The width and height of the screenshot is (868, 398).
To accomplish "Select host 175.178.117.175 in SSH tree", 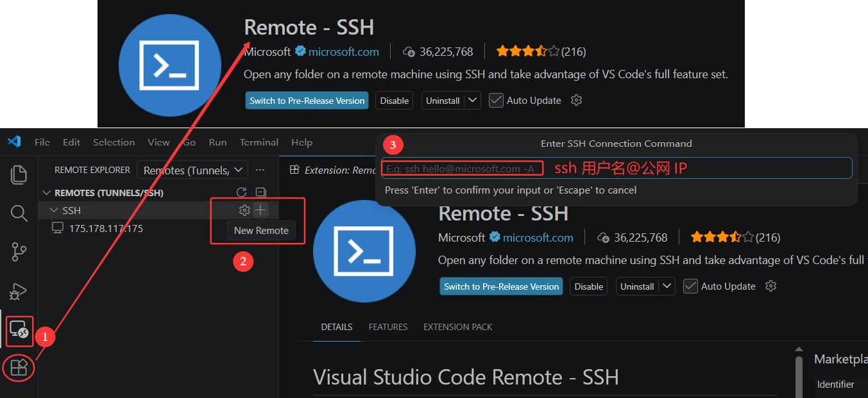I will [x=106, y=228].
